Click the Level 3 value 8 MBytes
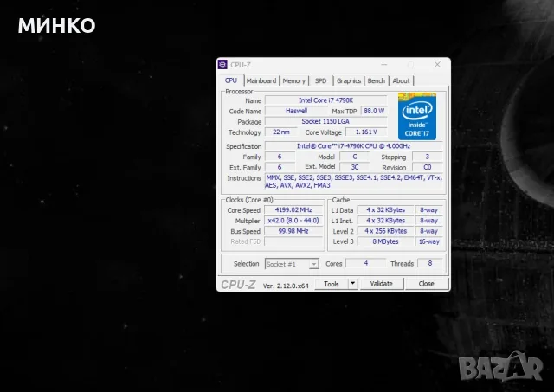 pos(385,242)
